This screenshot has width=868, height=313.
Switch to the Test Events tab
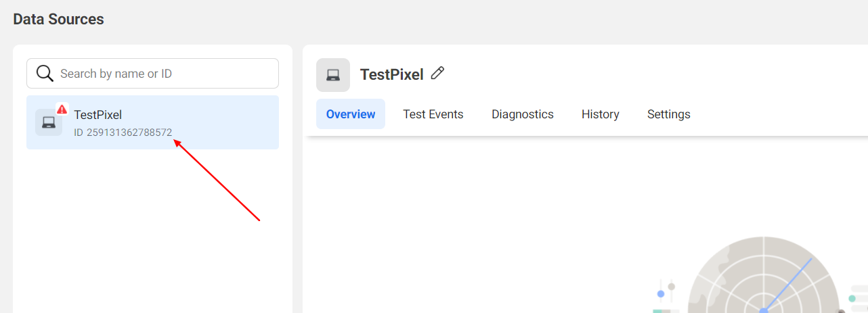433,114
